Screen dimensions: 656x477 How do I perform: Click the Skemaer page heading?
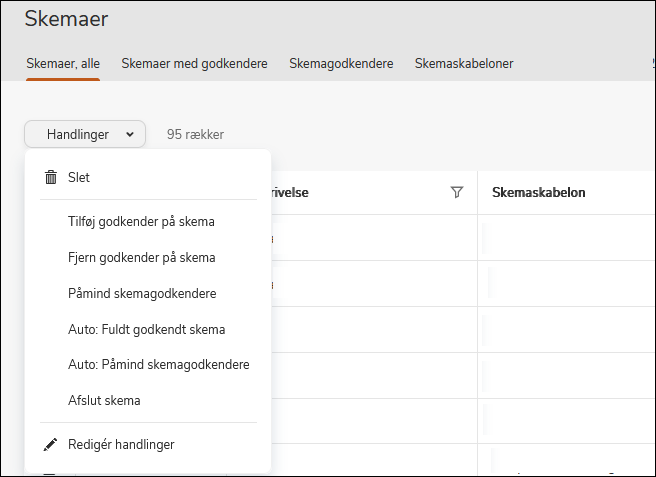pos(66,19)
